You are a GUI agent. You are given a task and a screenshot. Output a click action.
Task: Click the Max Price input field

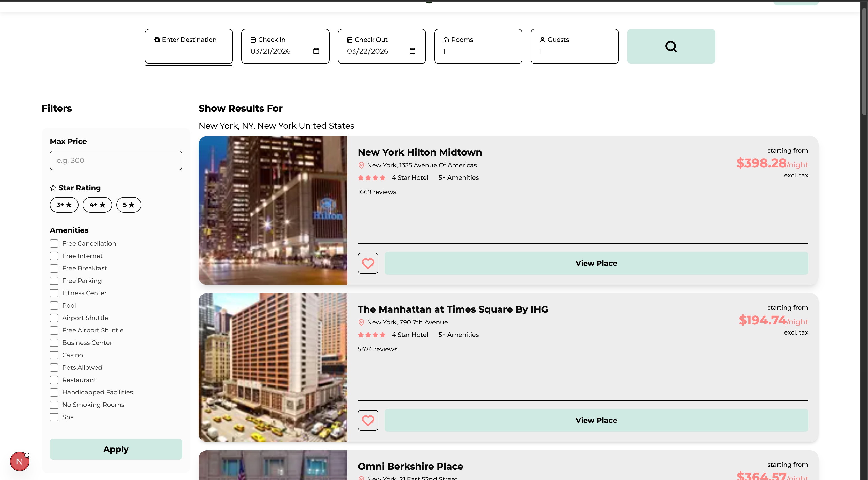pyautogui.click(x=116, y=160)
